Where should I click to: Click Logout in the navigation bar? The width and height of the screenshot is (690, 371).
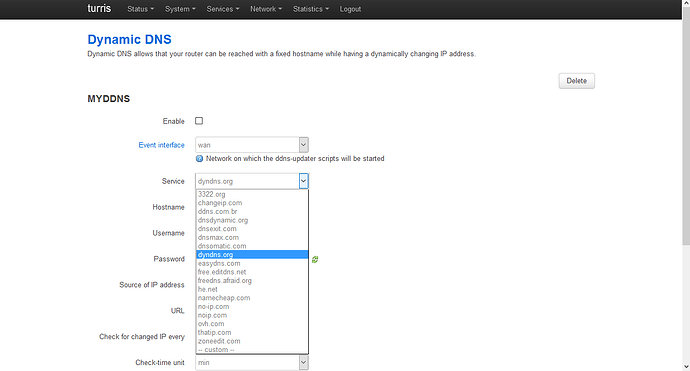pos(350,9)
